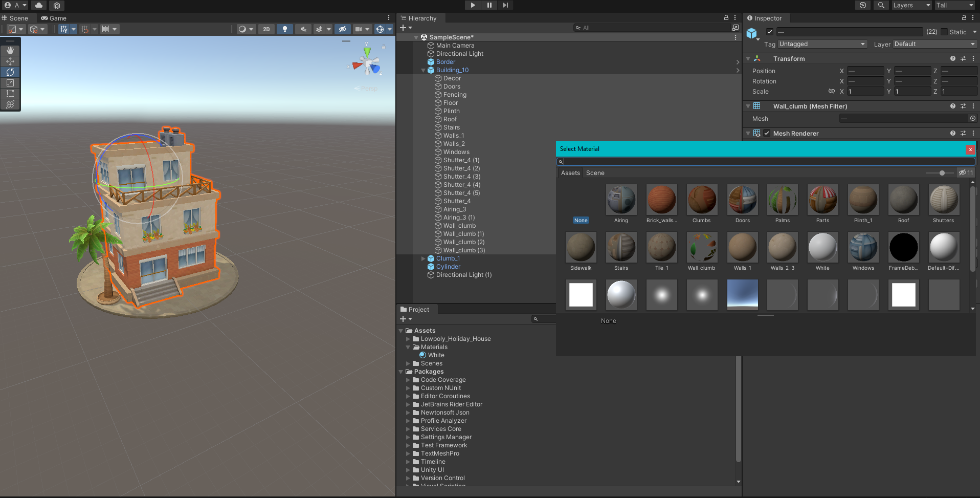Viewport: 980px width, 498px height.
Task: Select the Roof object in Hierarchy
Action: [450, 119]
